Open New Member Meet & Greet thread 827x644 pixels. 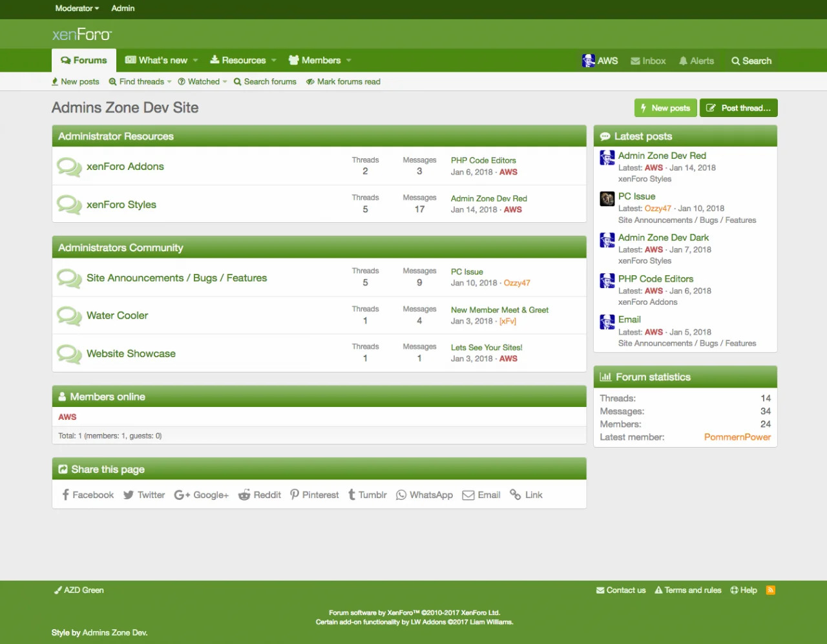coord(499,310)
